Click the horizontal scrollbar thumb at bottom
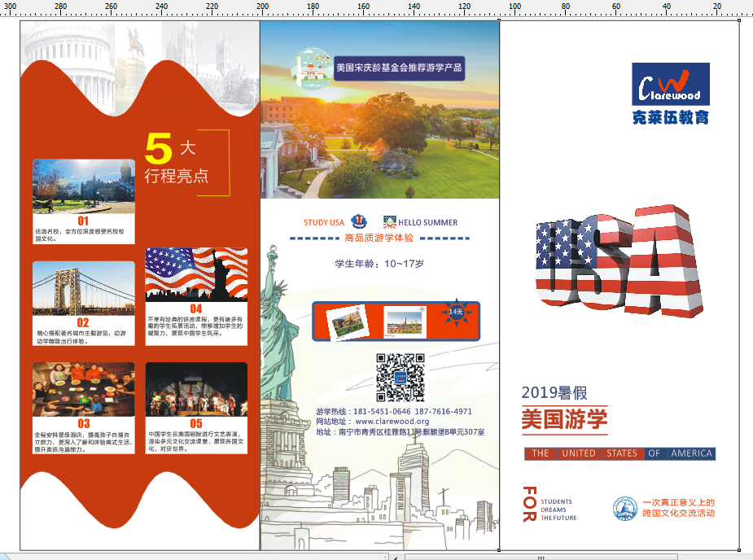This screenshot has height=560, width=753. [x=541, y=557]
